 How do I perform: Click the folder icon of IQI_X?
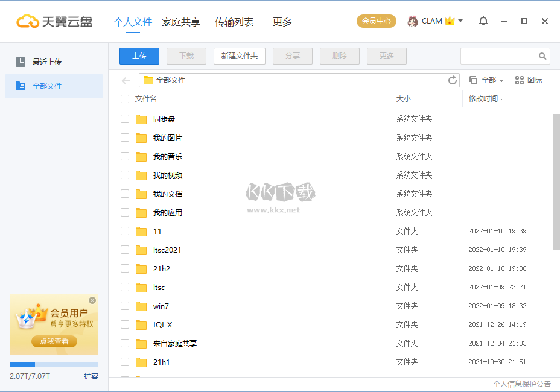click(141, 325)
